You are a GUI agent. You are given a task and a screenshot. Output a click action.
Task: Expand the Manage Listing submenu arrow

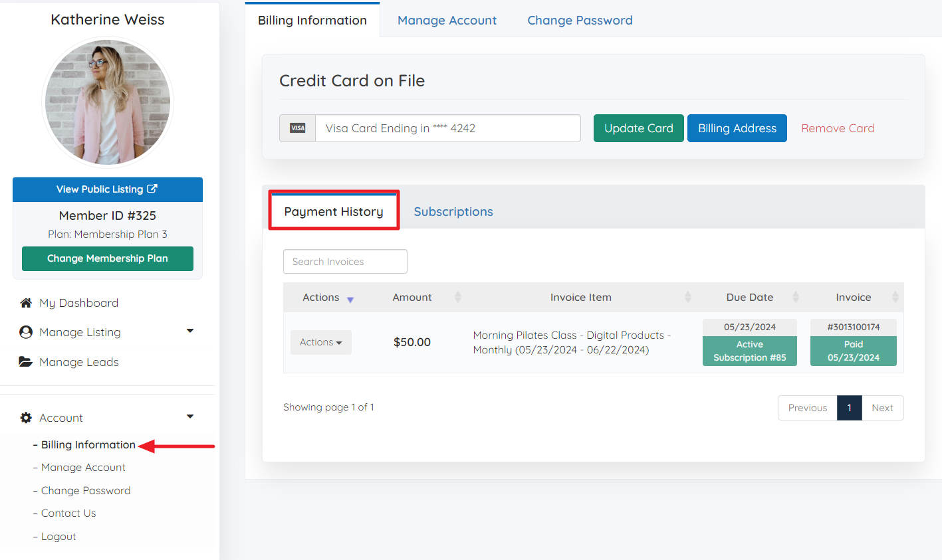tap(190, 331)
